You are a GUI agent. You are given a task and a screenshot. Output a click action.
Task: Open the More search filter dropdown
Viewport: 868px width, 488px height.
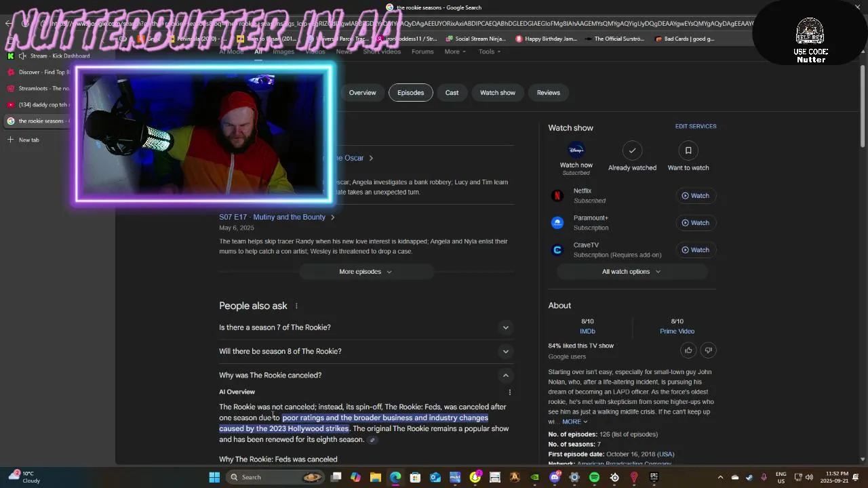pyautogui.click(x=455, y=52)
